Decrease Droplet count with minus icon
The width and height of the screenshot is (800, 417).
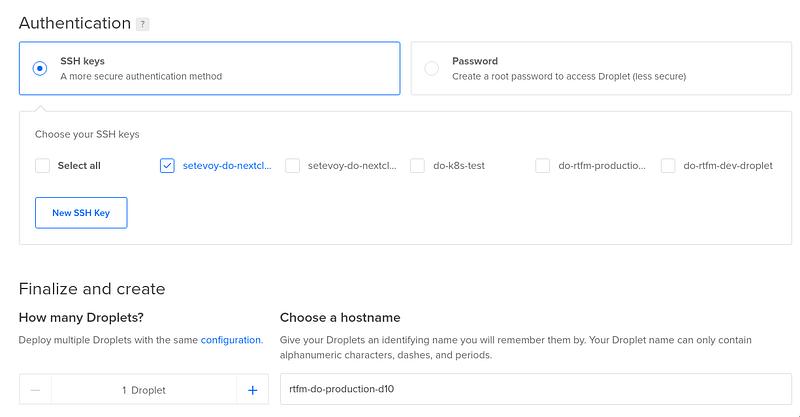[35, 390]
